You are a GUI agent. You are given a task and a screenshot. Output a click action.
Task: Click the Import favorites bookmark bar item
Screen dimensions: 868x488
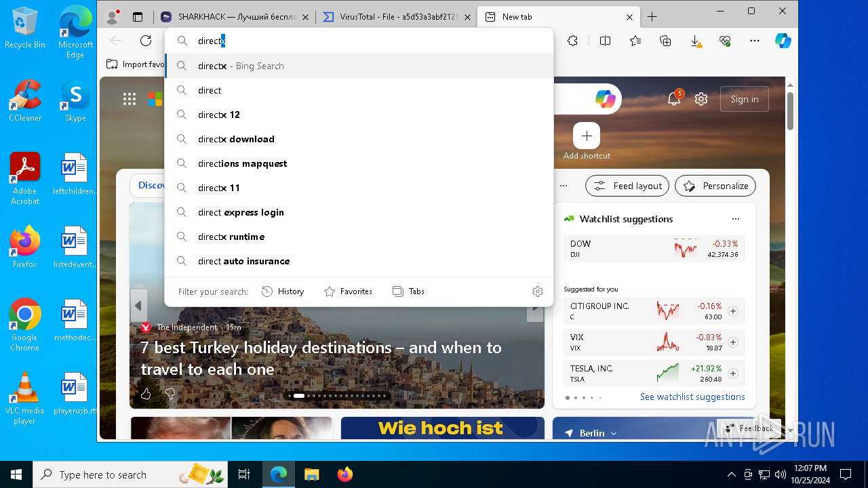pyautogui.click(x=136, y=64)
